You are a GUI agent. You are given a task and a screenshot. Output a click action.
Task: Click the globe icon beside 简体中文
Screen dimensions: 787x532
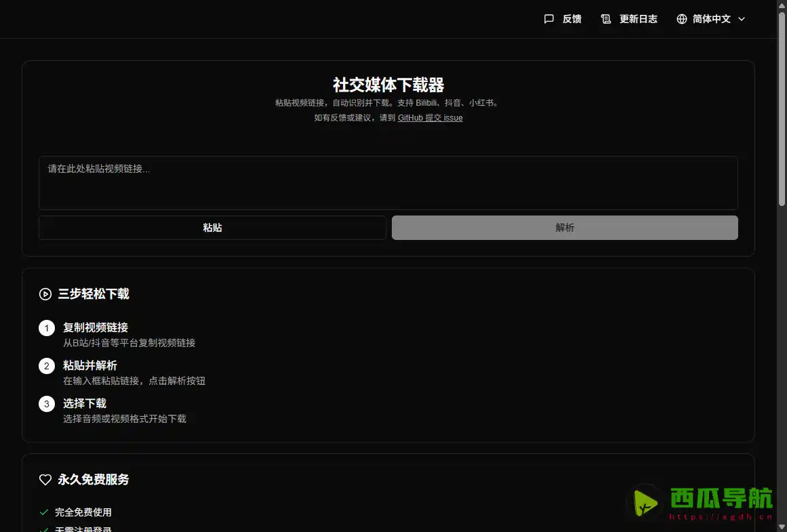681,19
